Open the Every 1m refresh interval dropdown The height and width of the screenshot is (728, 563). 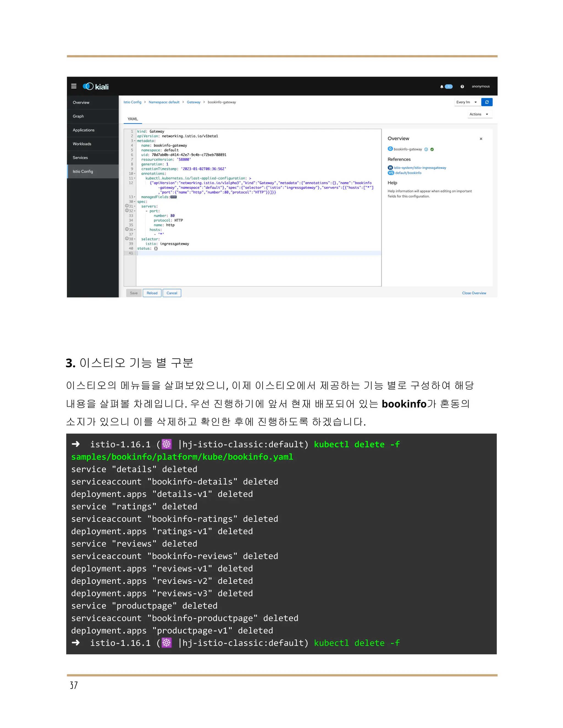coord(467,102)
